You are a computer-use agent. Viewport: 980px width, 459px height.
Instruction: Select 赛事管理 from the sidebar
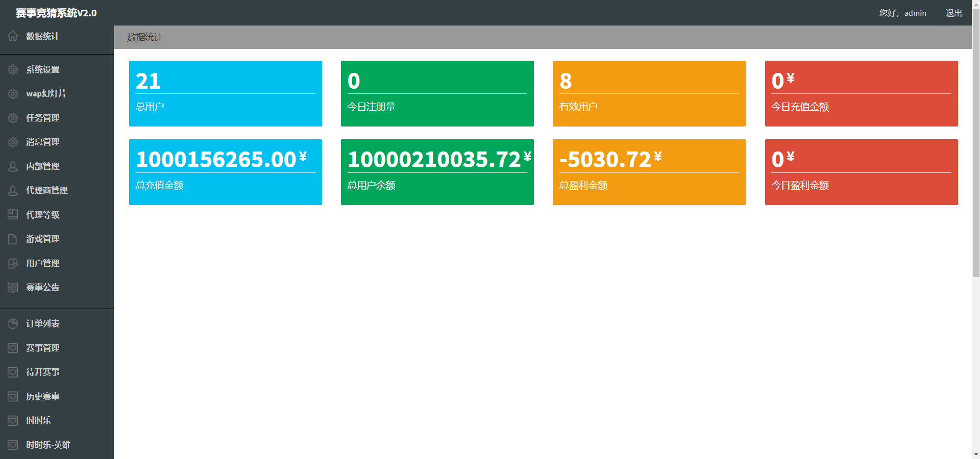click(57, 348)
